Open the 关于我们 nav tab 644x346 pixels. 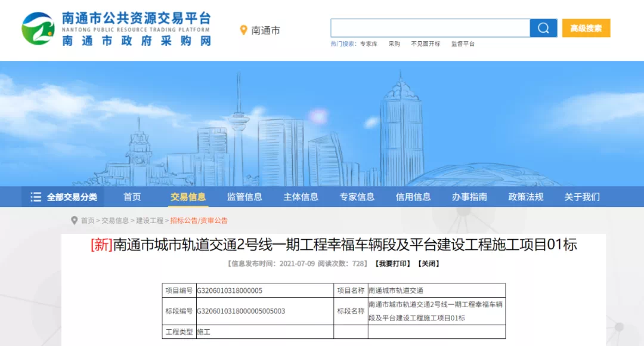pyautogui.click(x=582, y=197)
